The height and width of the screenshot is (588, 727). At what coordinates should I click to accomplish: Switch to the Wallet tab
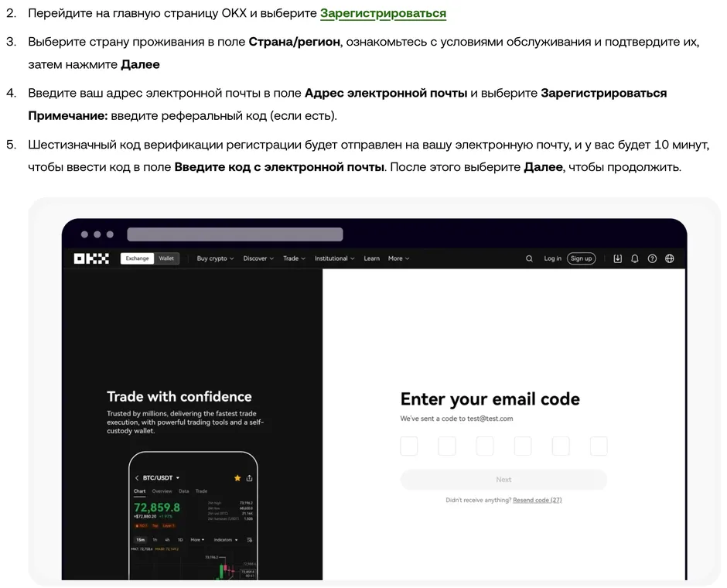pyautogui.click(x=166, y=258)
